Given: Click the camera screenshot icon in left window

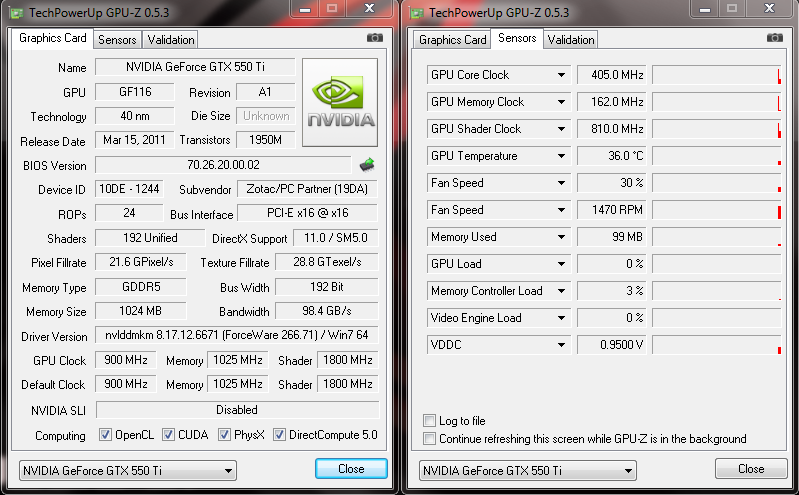Looking at the screenshot, I should (x=375, y=38).
